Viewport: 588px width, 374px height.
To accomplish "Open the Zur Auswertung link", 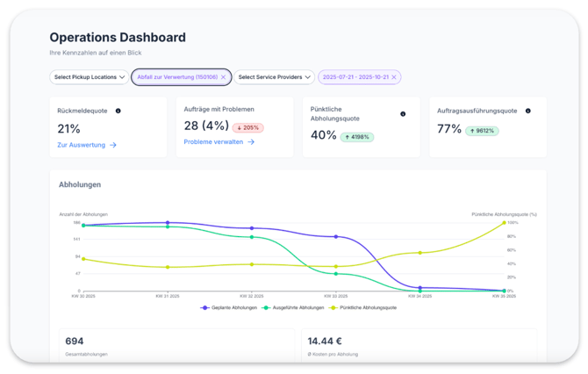I will click(x=81, y=145).
